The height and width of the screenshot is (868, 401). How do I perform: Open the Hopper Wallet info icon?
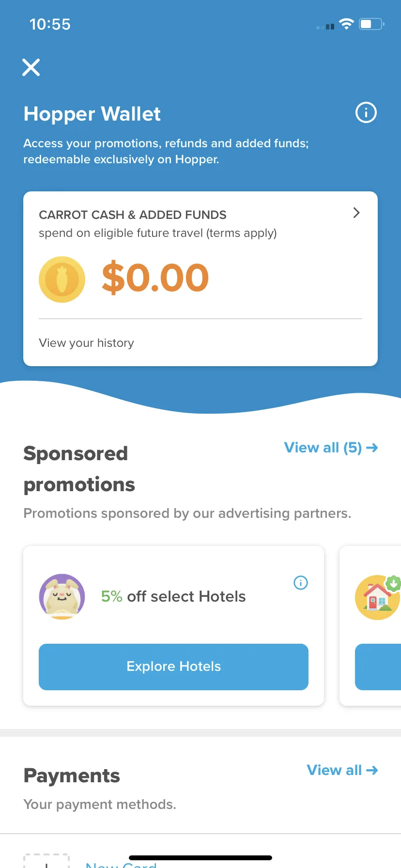pos(366,112)
